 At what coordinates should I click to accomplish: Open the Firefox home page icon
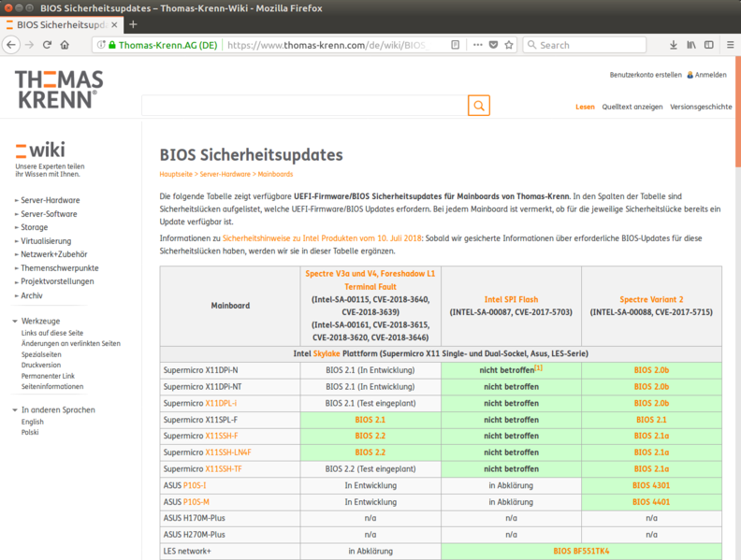(65, 45)
